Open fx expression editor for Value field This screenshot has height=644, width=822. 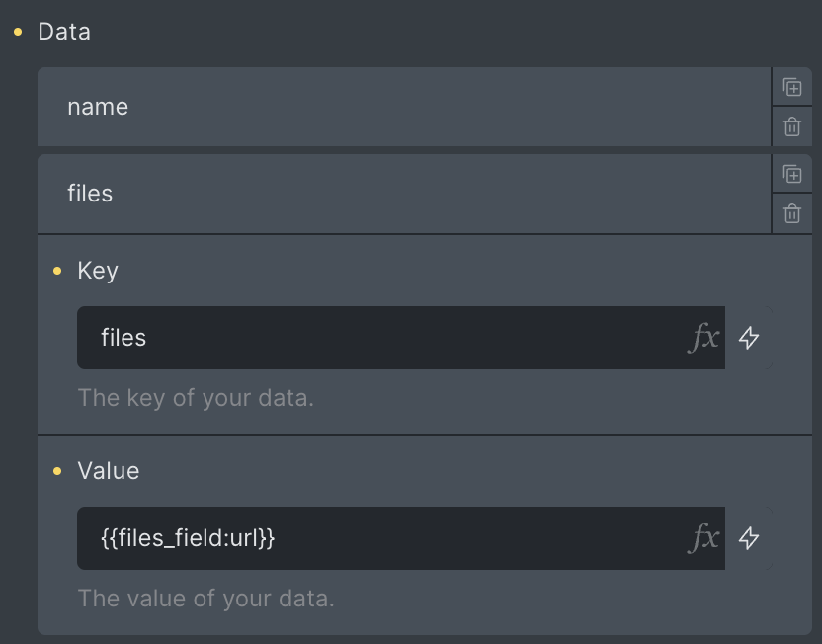point(703,538)
